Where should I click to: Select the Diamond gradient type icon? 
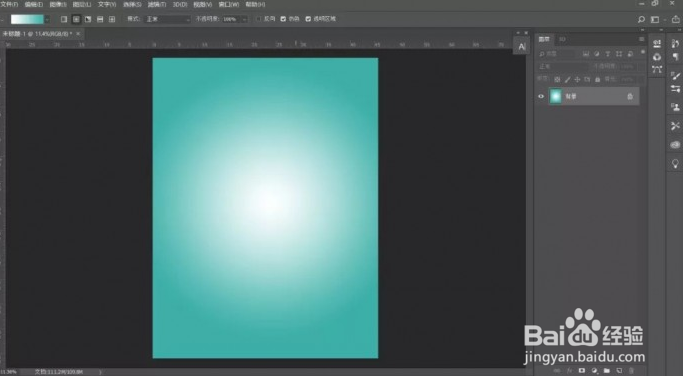[x=112, y=19]
